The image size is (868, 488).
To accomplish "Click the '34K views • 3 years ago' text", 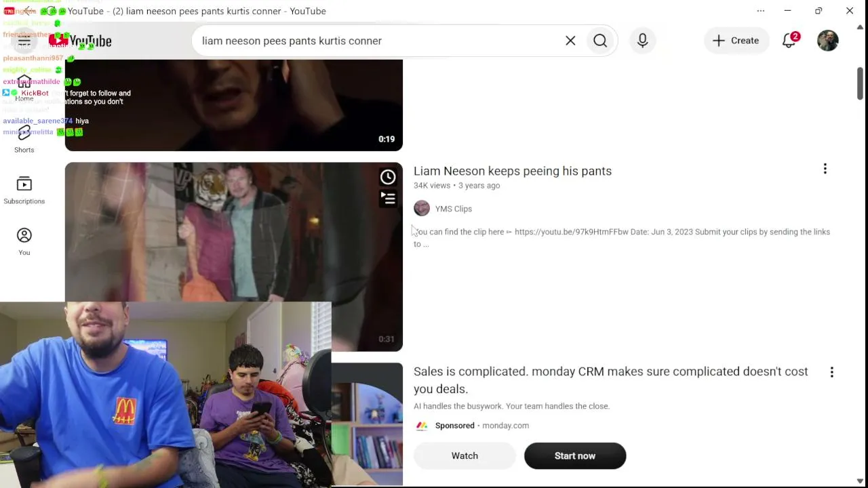I will (457, 186).
